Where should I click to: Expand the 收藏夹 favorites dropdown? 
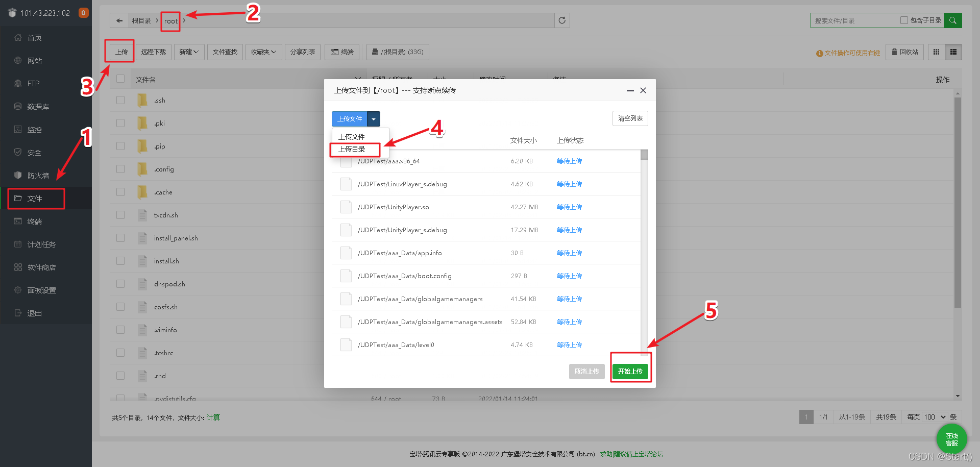coord(264,52)
